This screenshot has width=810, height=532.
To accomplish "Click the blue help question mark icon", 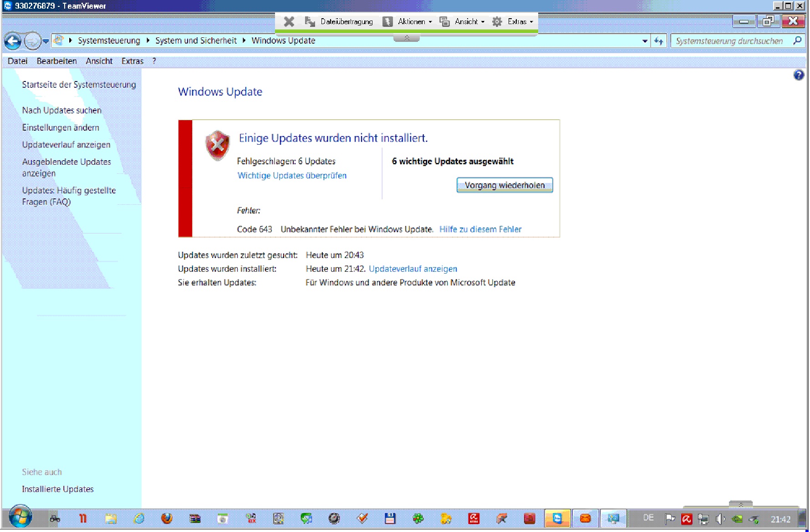I will [798, 75].
